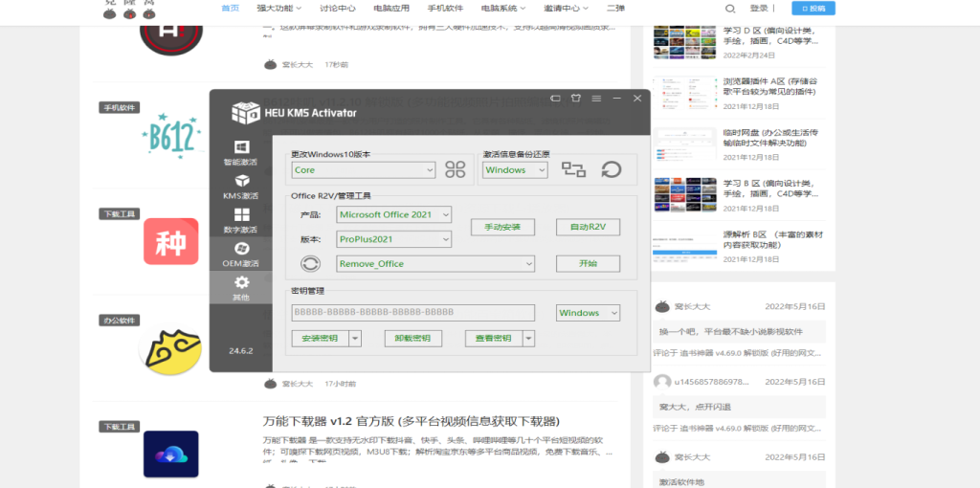The image size is (980, 488).
Task: Open the 浏览器插件 A区 sidebar article
Action: [x=770, y=87]
